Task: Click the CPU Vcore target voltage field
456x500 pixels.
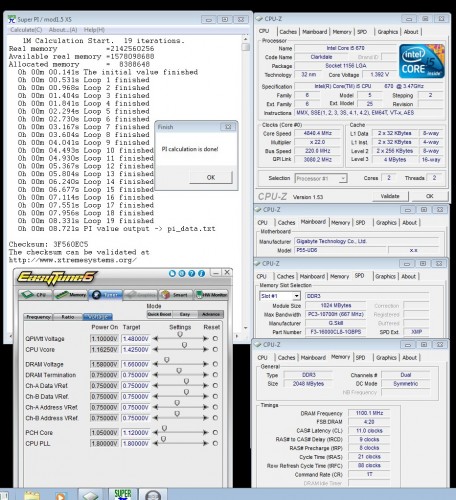Action: tap(135, 349)
